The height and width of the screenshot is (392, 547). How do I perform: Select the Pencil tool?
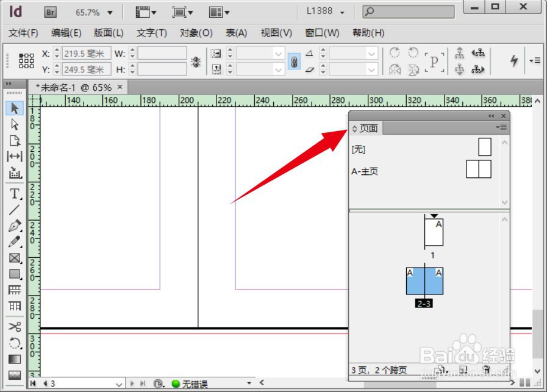[x=15, y=242]
